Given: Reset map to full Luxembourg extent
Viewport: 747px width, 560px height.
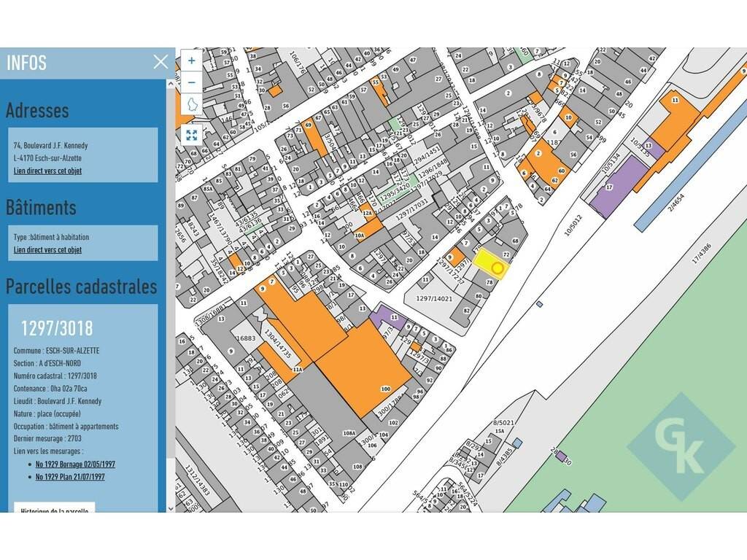Looking at the screenshot, I should 191,104.
